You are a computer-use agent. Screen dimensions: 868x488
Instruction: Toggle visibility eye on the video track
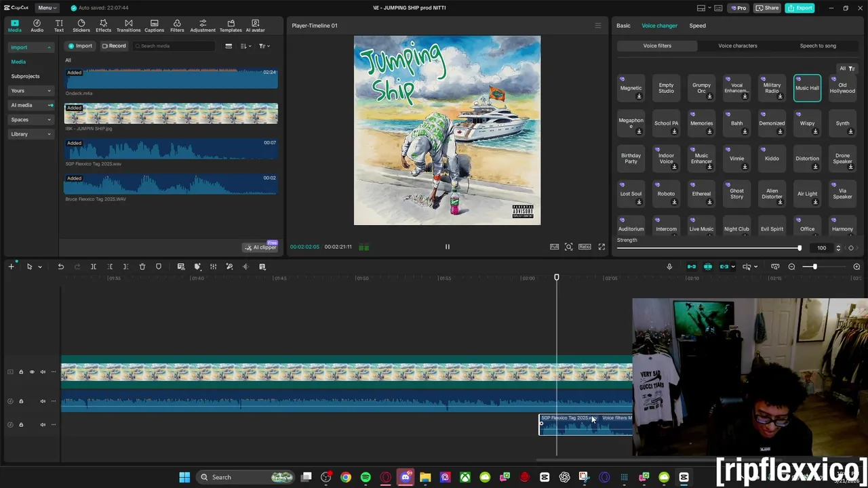coord(31,371)
